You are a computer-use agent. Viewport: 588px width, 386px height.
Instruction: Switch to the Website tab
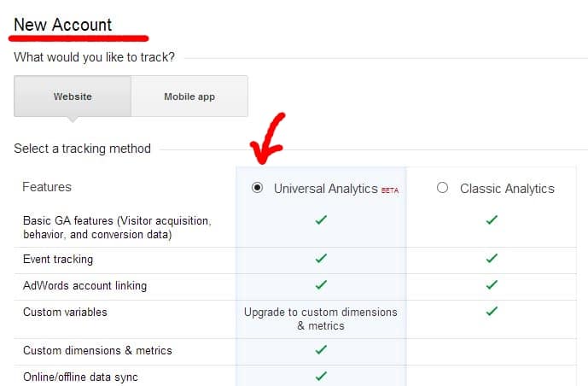coord(73,96)
